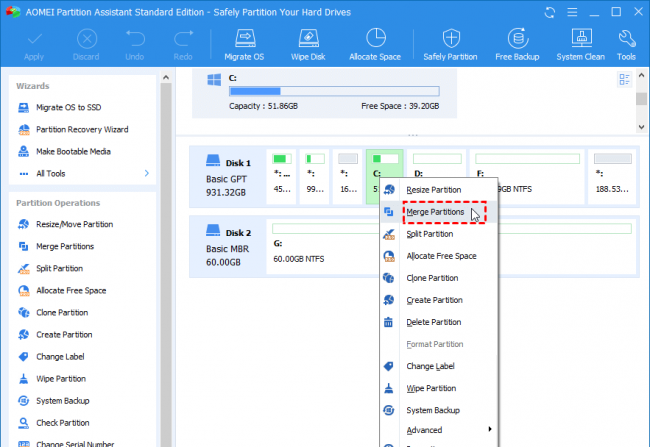Select the Disk 1 header block
650x447 pixels.
(x=228, y=177)
